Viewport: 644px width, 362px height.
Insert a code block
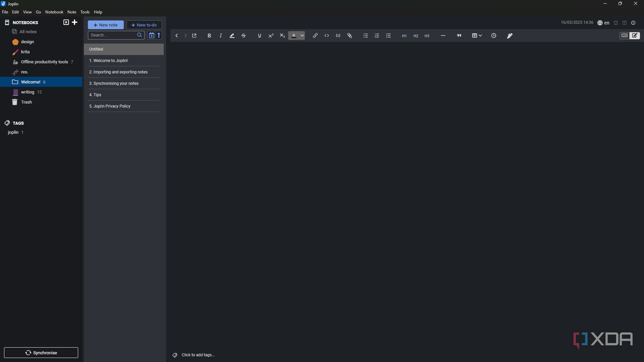(x=338, y=36)
